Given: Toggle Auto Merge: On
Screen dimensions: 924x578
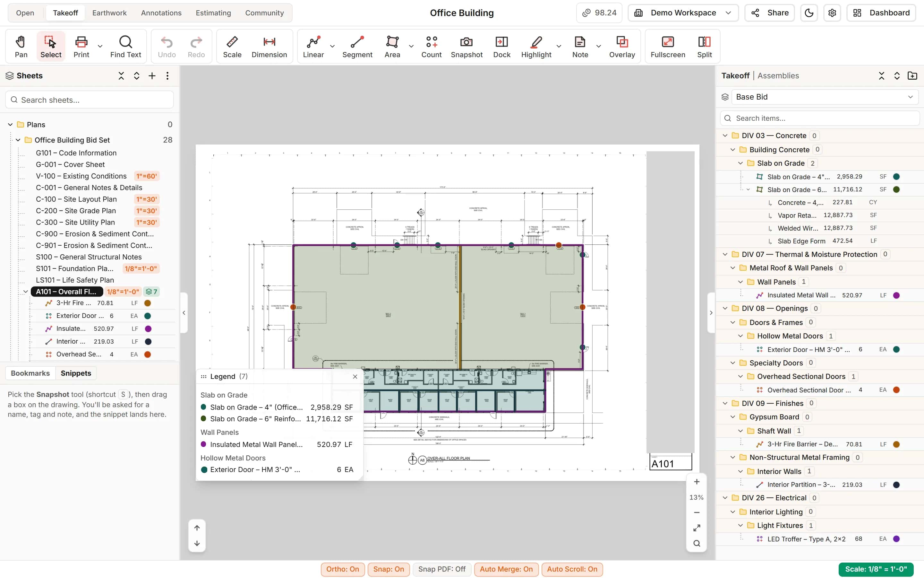Looking at the screenshot, I should (506, 569).
